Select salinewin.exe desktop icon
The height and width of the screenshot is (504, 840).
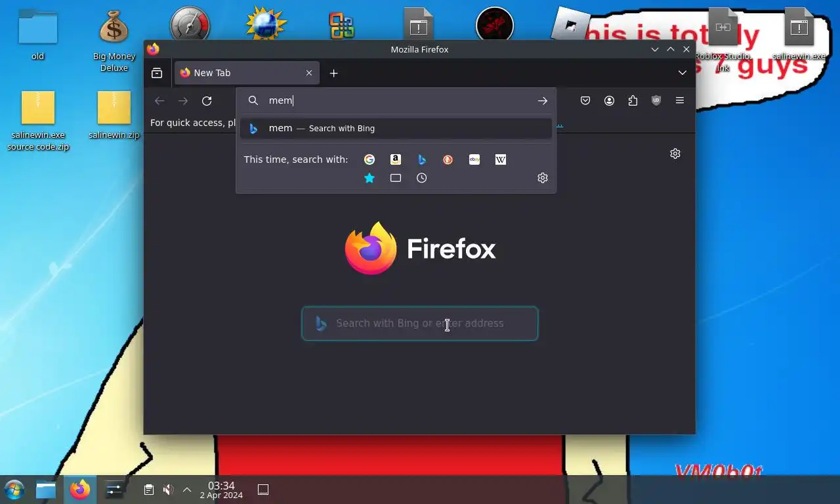pyautogui.click(x=799, y=34)
